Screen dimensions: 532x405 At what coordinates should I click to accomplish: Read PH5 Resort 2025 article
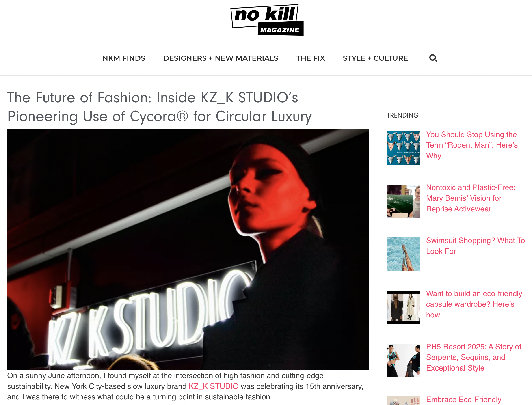[x=474, y=357]
